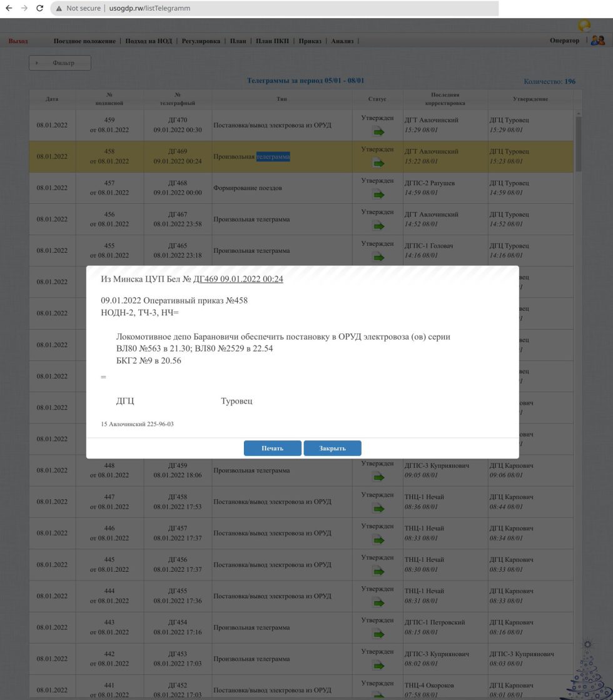Open the Поездное положение menu

[84, 41]
